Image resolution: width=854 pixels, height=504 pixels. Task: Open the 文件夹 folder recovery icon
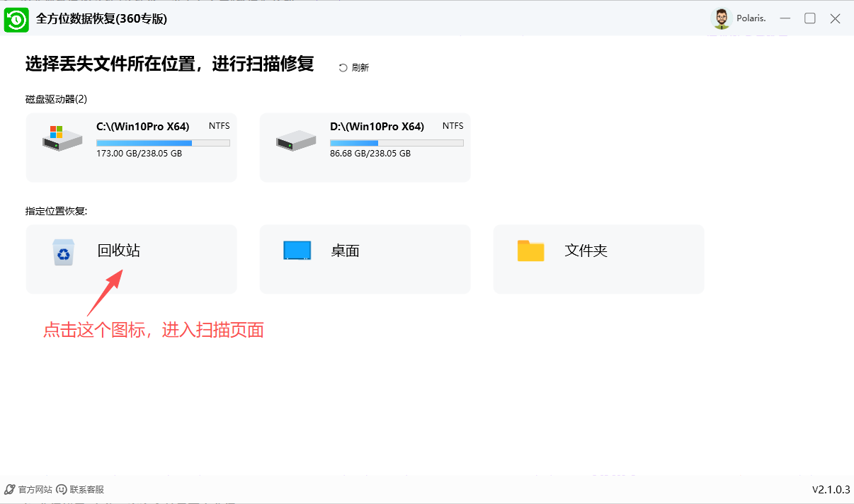(x=531, y=251)
